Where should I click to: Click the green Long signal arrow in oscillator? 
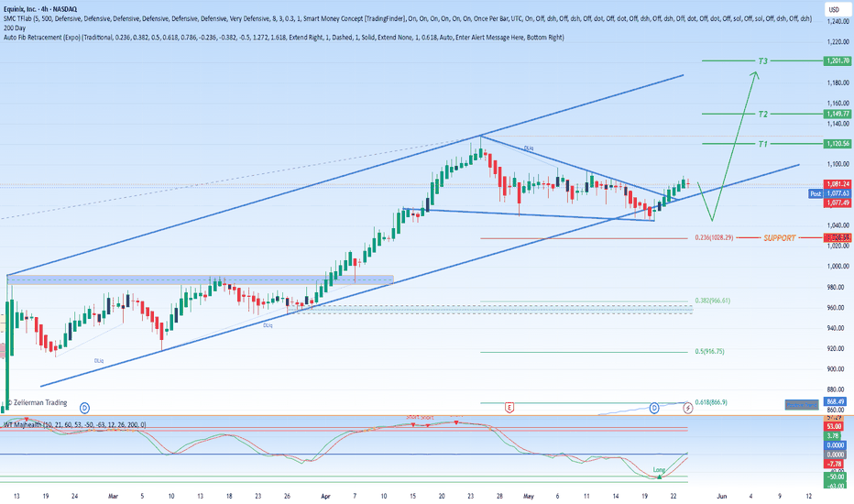(x=660, y=477)
